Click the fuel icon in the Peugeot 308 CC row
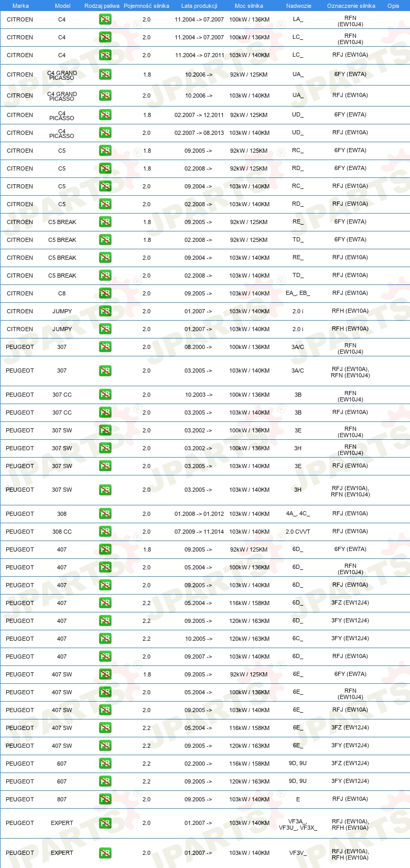 105,532
